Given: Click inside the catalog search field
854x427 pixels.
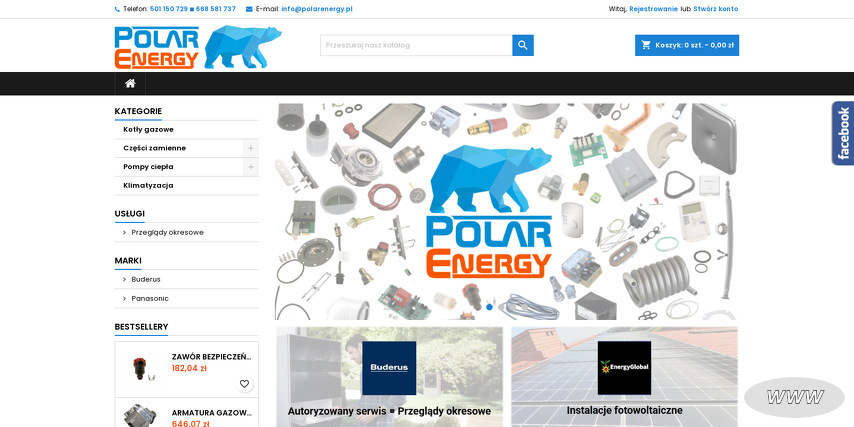Looking at the screenshot, I should pyautogui.click(x=416, y=45).
